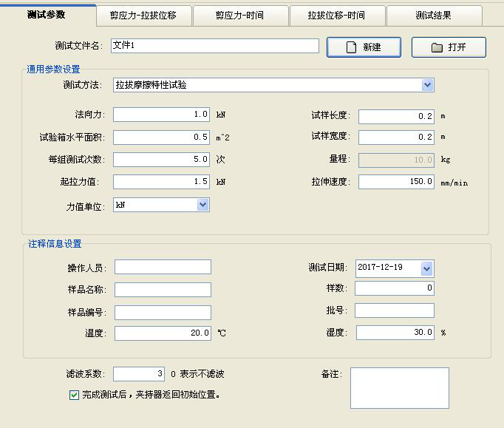The height and width of the screenshot is (428, 504).
Task: Focus the 操作人员 text field
Action: coord(163,267)
